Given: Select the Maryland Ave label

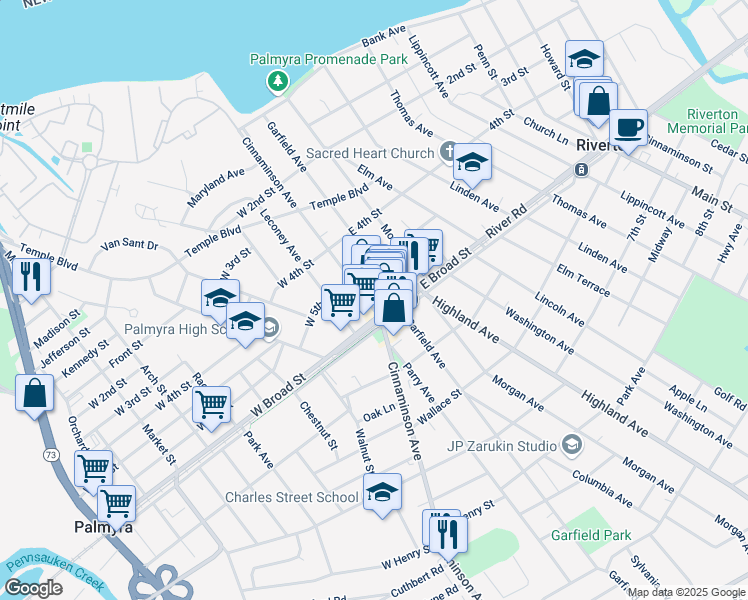Looking at the screenshot, I should click(216, 187).
